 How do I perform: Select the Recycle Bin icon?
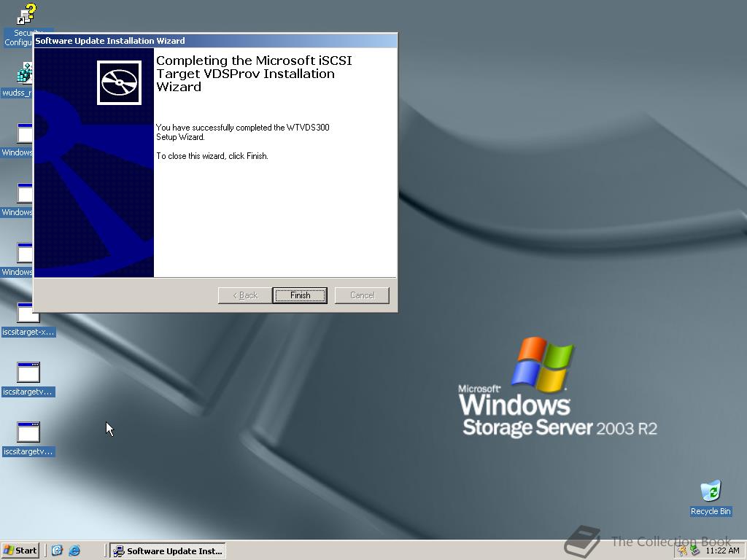pos(711,498)
